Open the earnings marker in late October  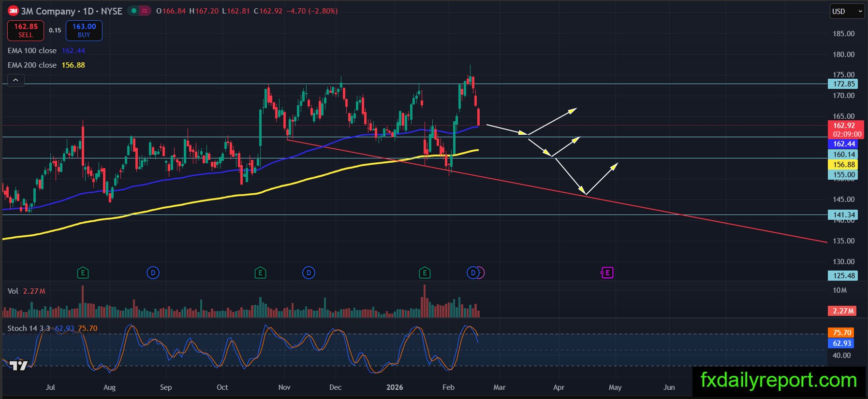click(260, 273)
